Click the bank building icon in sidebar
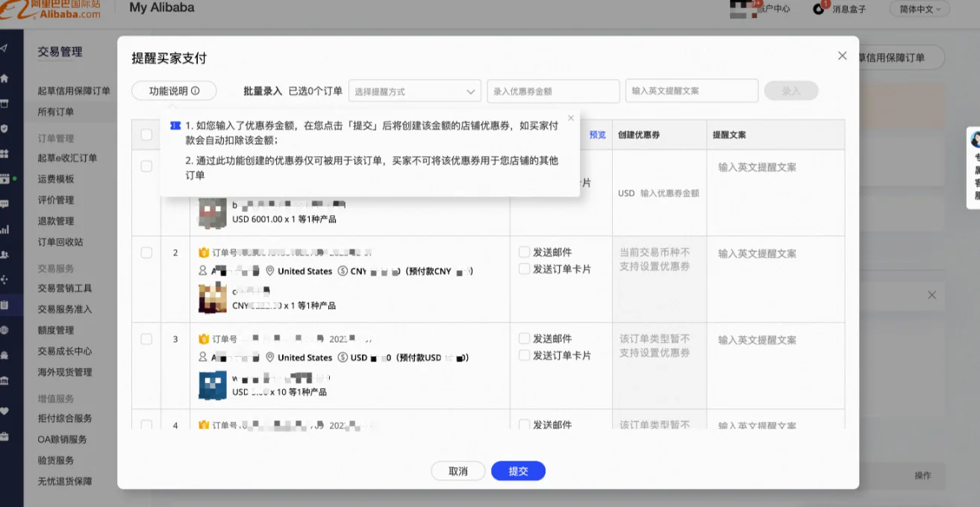The image size is (980, 507). pos(4,382)
